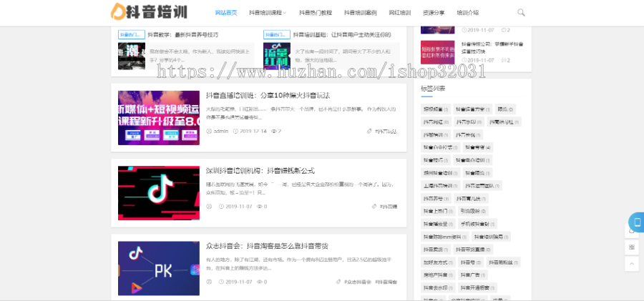Screen dimensions: 644x301
Task: Expand the 抖音培训课程 dropdown menu
Action: coord(268,13)
